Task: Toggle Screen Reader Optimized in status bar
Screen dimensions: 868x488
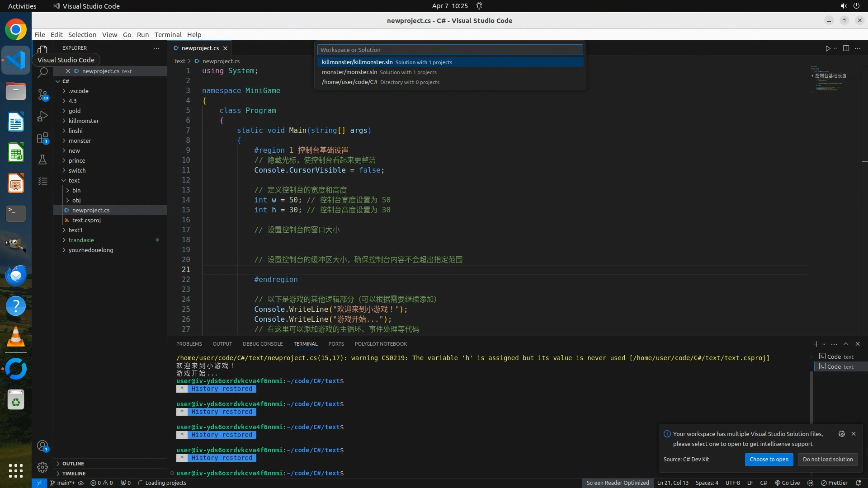Action: click(x=618, y=483)
